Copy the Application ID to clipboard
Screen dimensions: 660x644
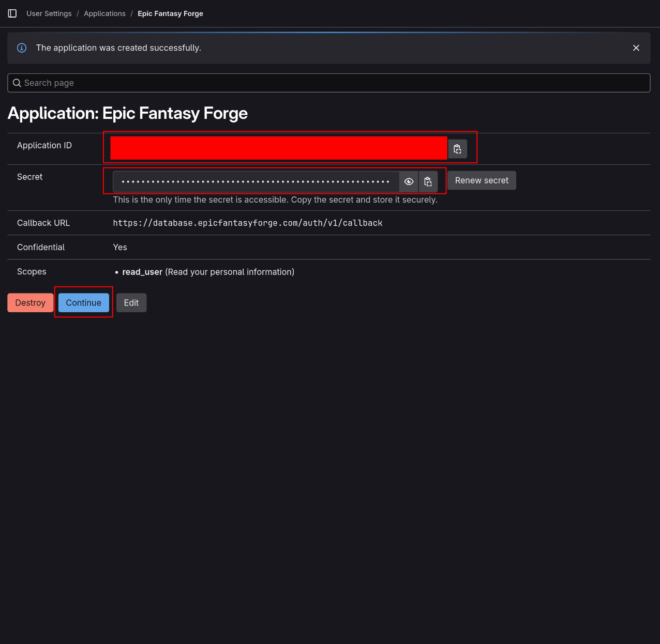click(x=457, y=148)
